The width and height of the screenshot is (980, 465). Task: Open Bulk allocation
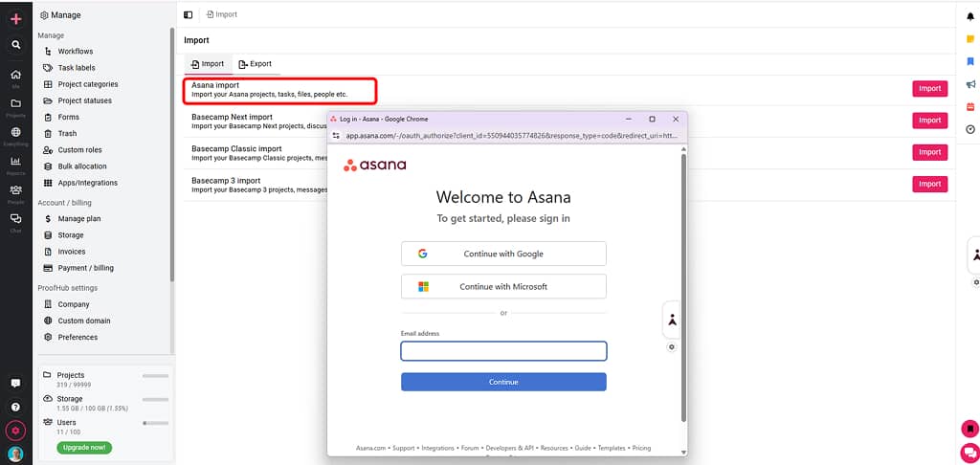82,166
